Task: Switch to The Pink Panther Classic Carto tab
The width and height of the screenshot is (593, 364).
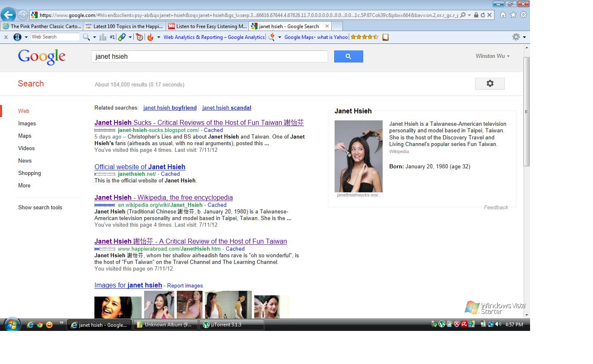Action: [x=41, y=26]
